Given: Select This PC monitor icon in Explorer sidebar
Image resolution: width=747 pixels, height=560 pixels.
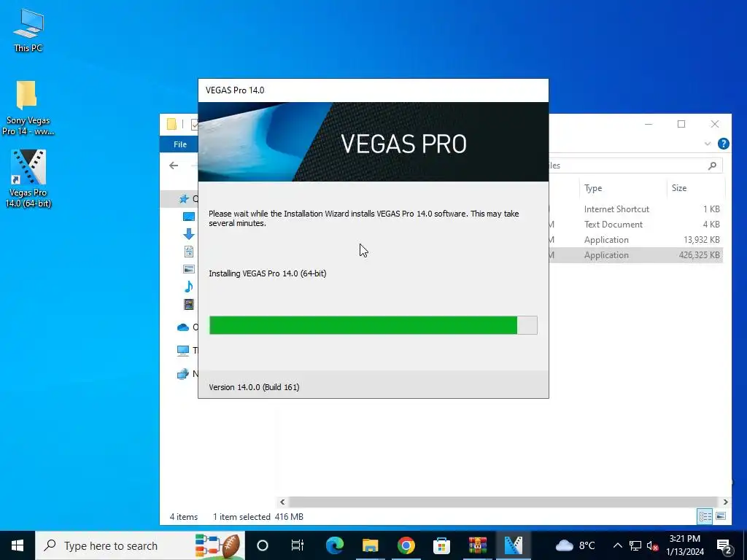Looking at the screenshot, I should click(183, 351).
